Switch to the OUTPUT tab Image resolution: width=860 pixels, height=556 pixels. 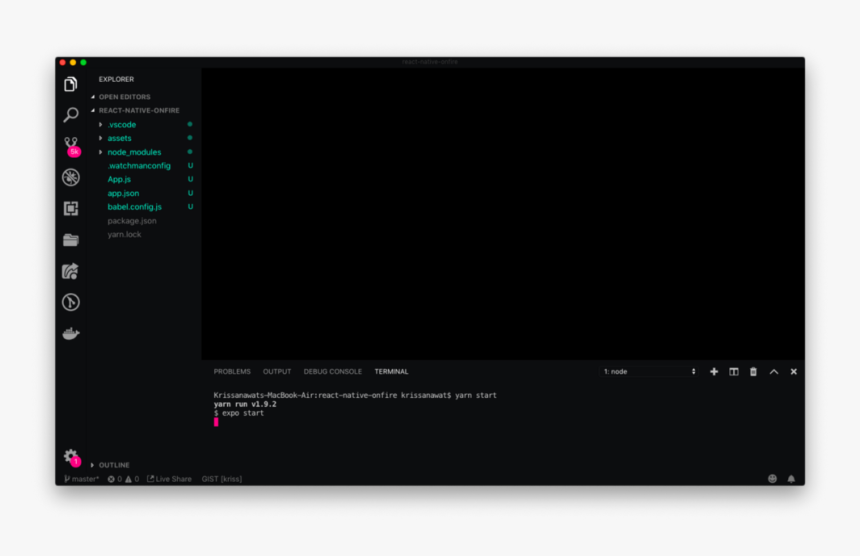pos(277,372)
